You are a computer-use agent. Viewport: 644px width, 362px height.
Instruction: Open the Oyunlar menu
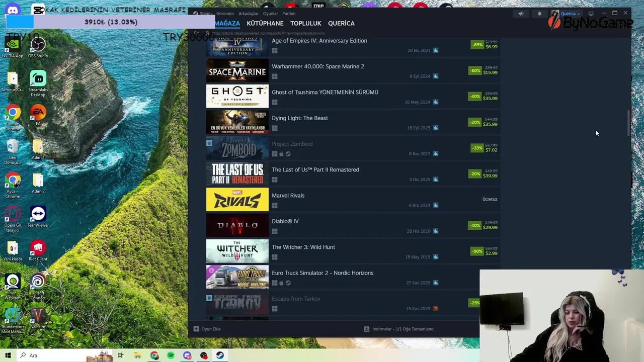point(270,14)
